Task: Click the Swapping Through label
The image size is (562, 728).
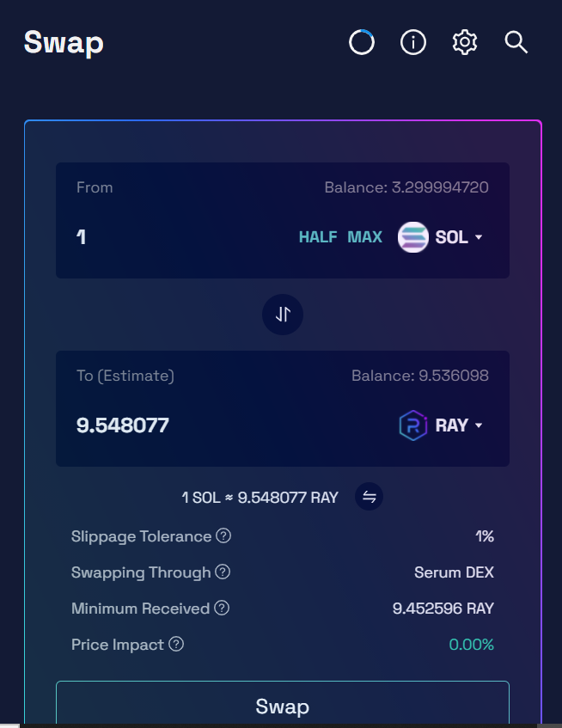Action: (x=141, y=573)
